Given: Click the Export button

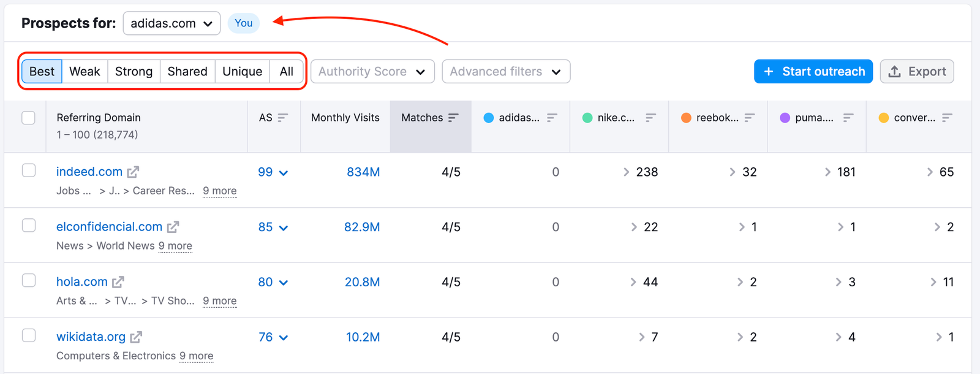Looking at the screenshot, I should (x=917, y=72).
